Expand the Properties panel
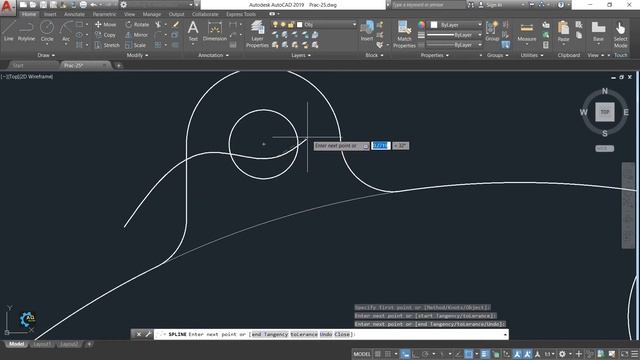Screen dimensions: 640x360 point(435,55)
